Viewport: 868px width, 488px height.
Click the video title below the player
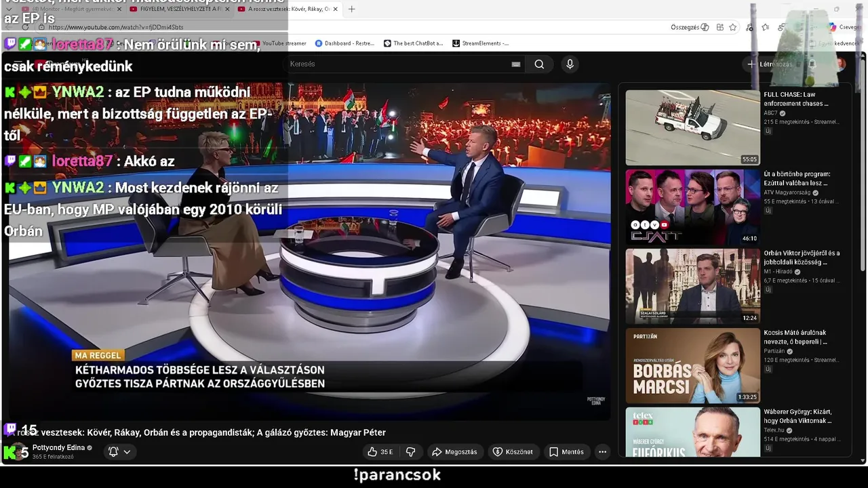pyautogui.click(x=197, y=432)
